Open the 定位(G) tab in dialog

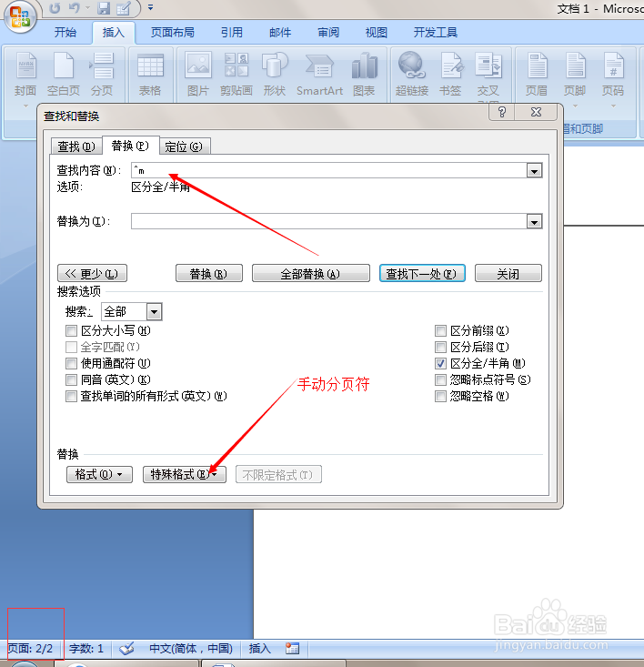[184, 147]
